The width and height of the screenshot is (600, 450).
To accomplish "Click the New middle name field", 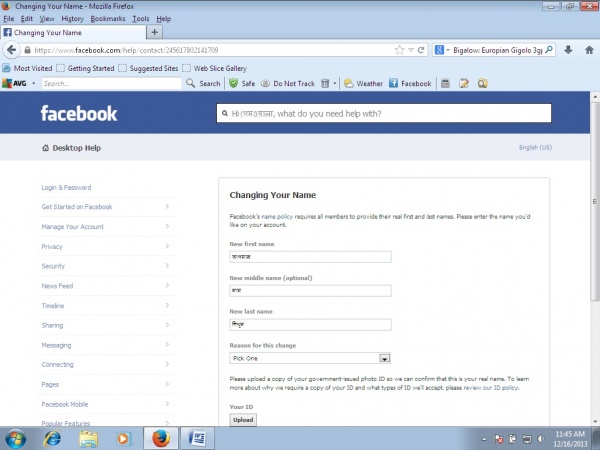I will click(x=310, y=290).
